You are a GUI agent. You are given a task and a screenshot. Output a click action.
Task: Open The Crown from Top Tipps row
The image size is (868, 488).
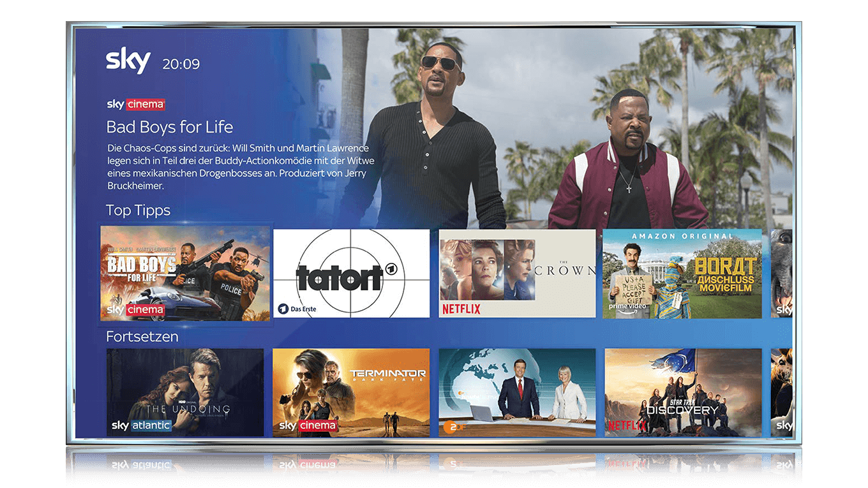[516, 274]
